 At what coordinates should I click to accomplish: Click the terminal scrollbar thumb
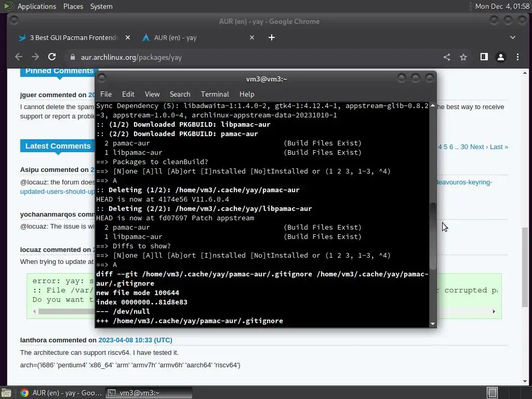(x=433, y=236)
